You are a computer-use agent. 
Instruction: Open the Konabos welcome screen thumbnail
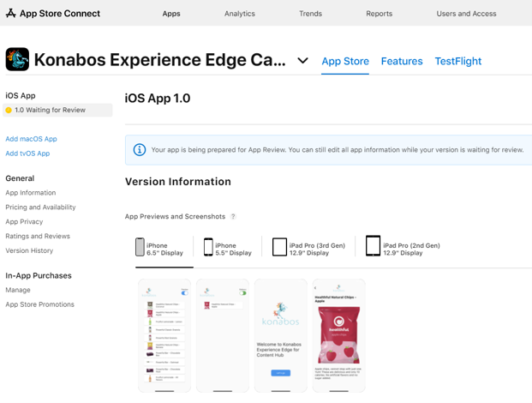point(281,335)
